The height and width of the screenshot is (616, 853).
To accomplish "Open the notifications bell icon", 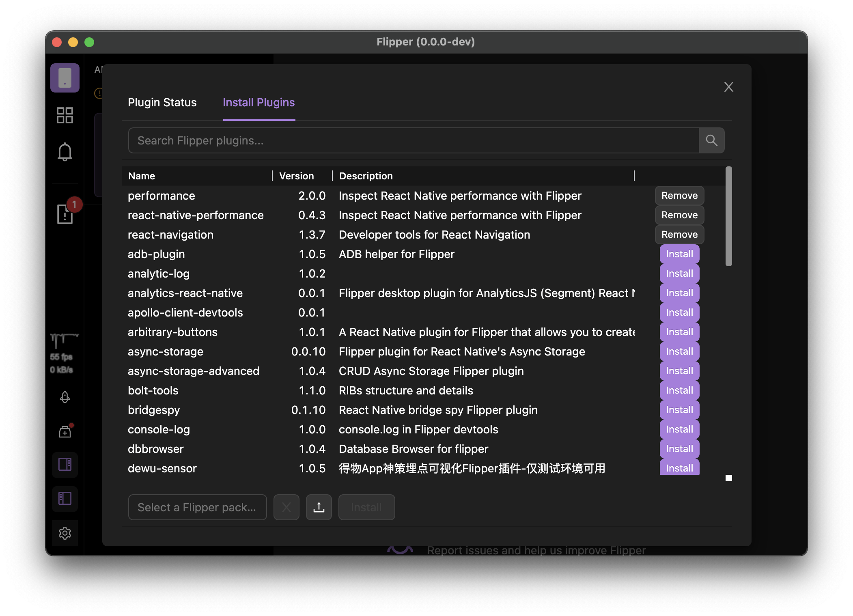I will tap(65, 152).
